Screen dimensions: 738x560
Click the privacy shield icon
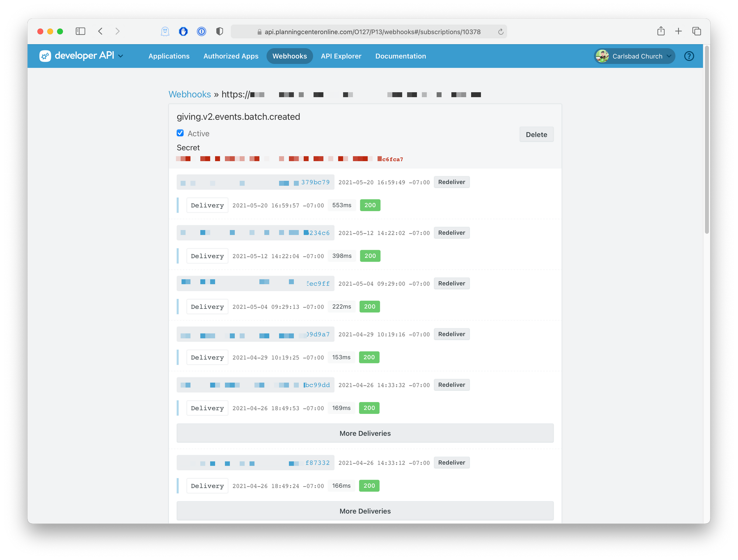(220, 32)
